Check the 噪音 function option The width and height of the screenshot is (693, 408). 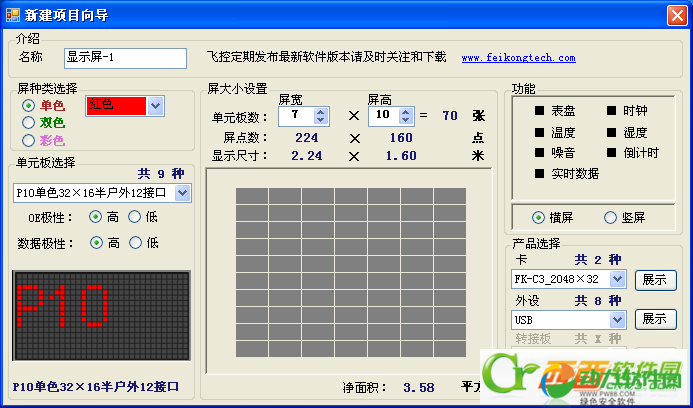click(540, 153)
